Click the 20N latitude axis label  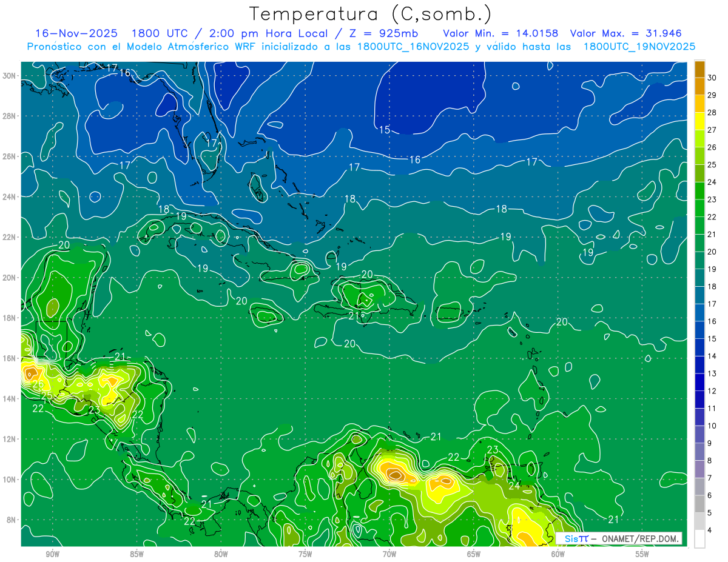tap(9, 278)
